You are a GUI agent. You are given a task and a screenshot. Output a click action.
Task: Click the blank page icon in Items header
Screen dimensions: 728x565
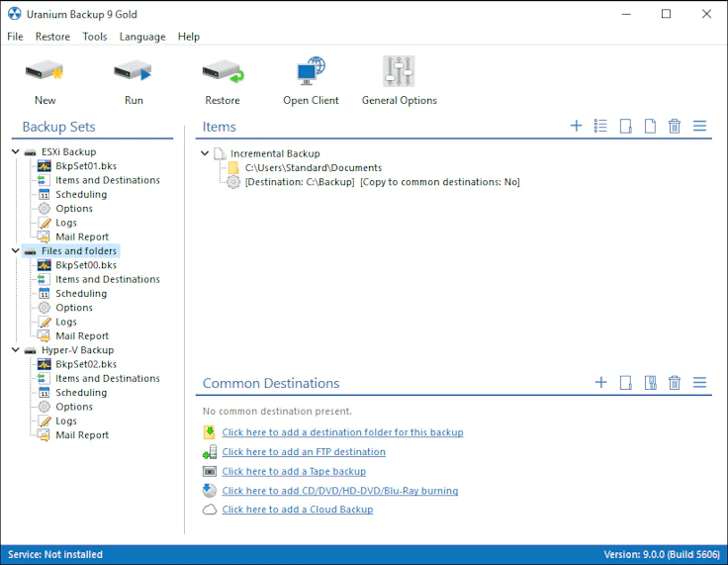(x=650, y=126)
